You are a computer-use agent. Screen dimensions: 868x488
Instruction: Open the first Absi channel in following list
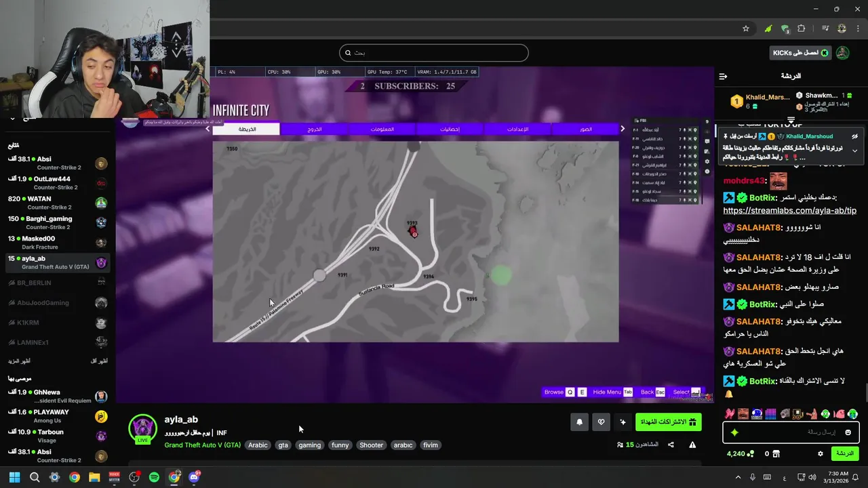click(58, 163)
